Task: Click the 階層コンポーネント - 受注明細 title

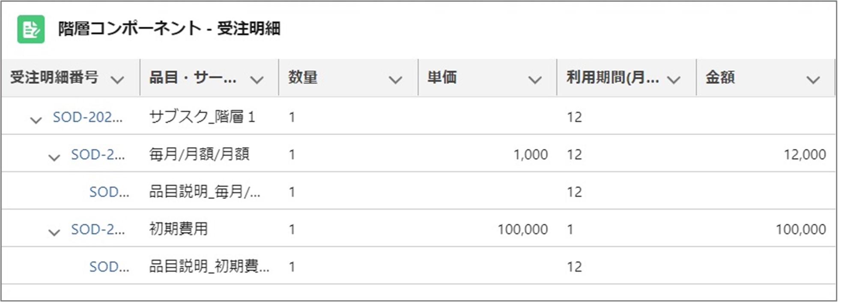Action: [x=169, y=29]
